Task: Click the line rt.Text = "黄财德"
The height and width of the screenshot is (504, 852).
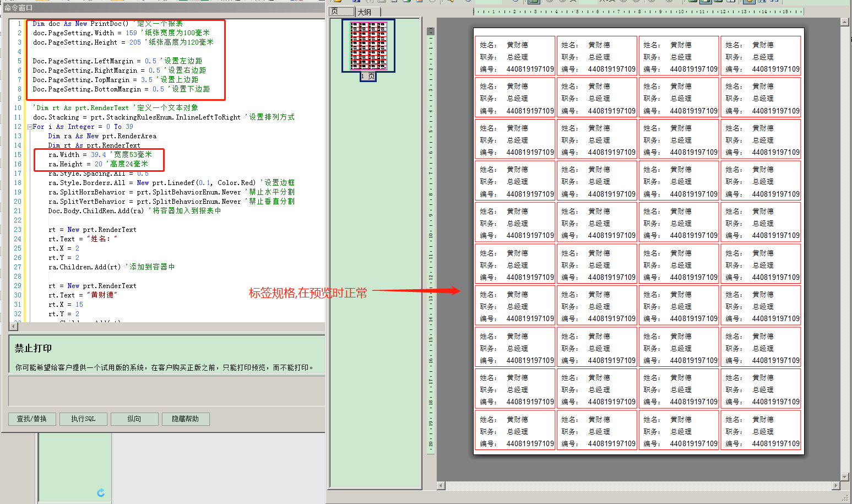Action: pos(83,295)
